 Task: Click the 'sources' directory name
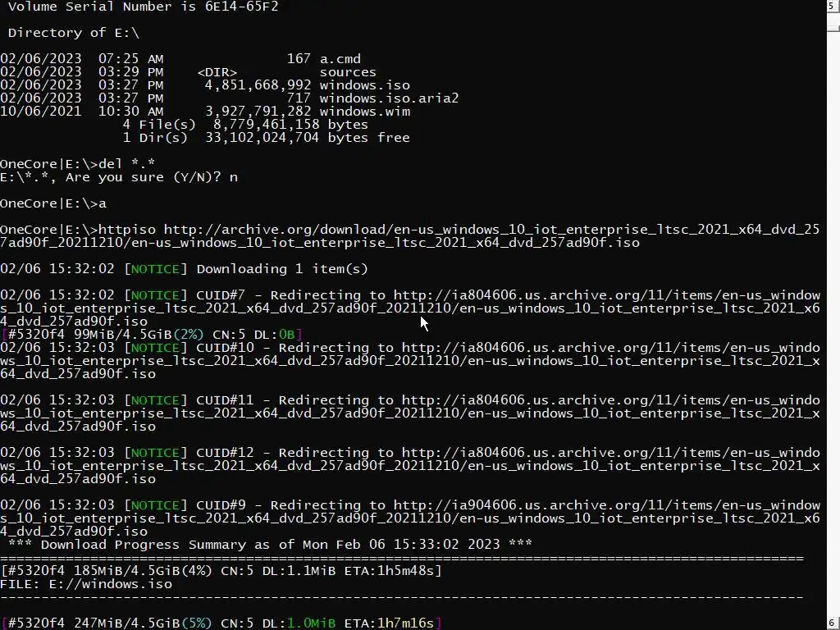348,72
